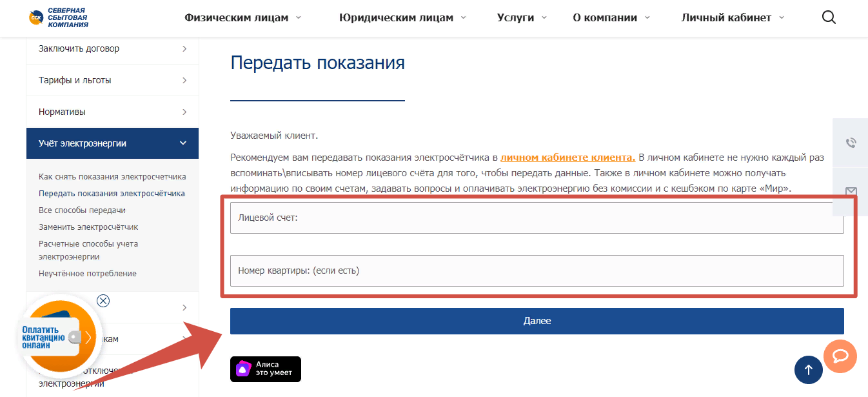The width and height of the screenshot is (868, 397).
Task: Open 'Неучтённое потребление' link
Action: [88, 273]
